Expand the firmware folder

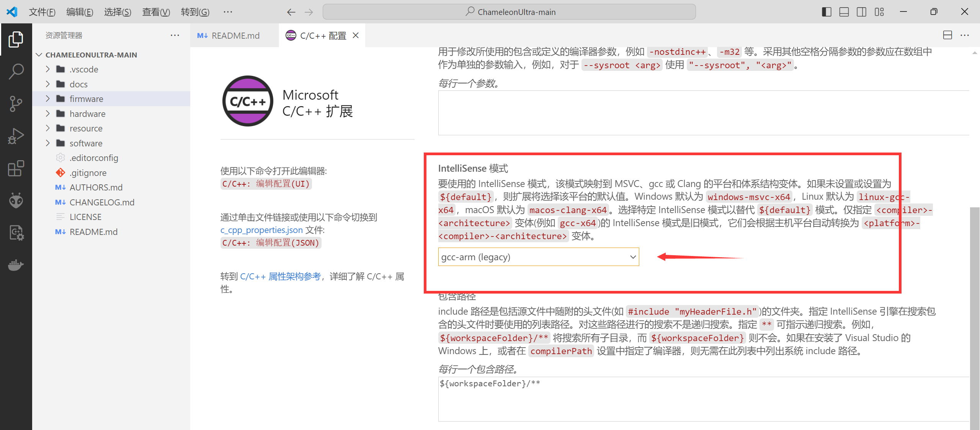click(x=86, y=99)
